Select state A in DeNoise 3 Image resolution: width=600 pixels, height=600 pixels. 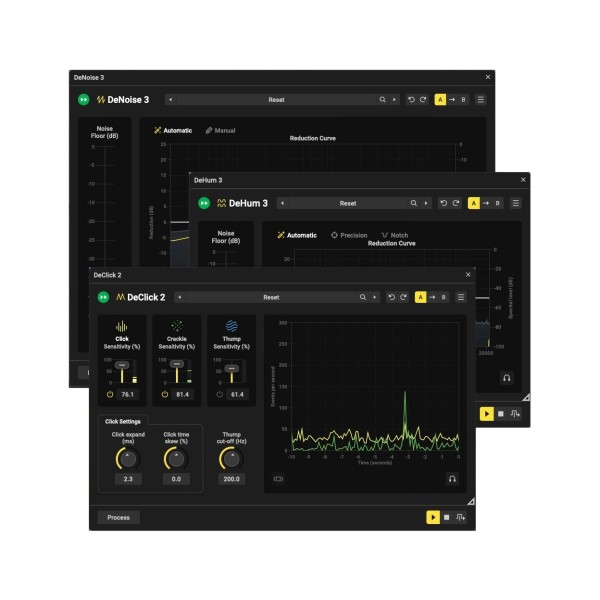pyautogui.click(x=440, y=100)
